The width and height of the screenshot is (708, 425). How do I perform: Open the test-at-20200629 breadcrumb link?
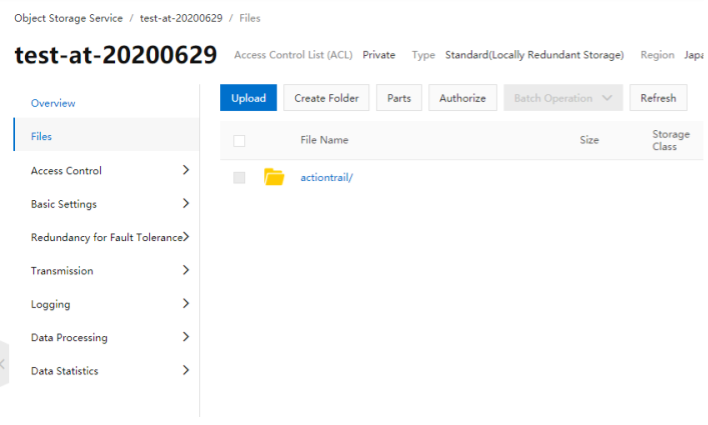181,18
